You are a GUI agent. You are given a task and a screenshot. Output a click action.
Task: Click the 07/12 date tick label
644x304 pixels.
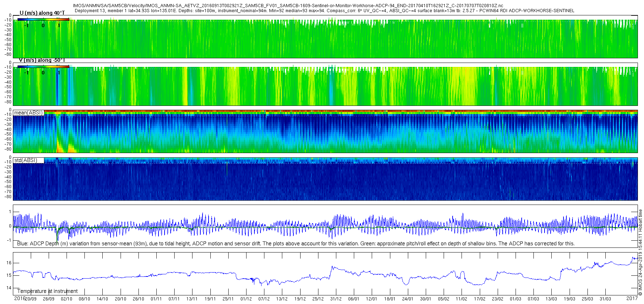(x=264, y=299)
